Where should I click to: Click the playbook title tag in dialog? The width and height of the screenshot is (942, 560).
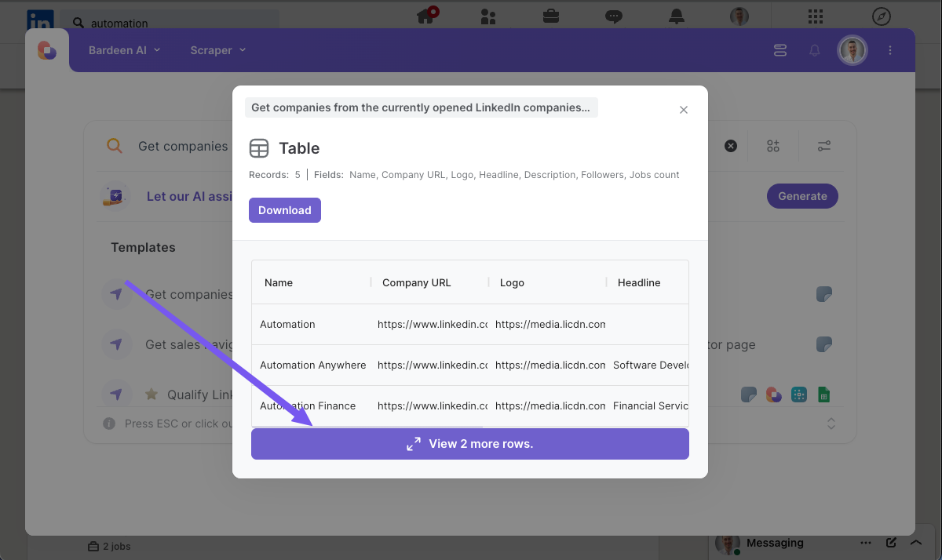[421, 107]
